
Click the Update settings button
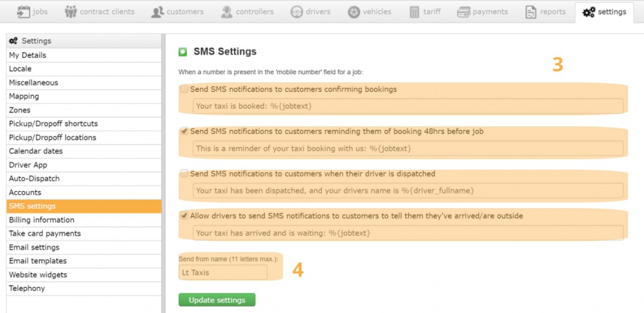pos(217,300)
